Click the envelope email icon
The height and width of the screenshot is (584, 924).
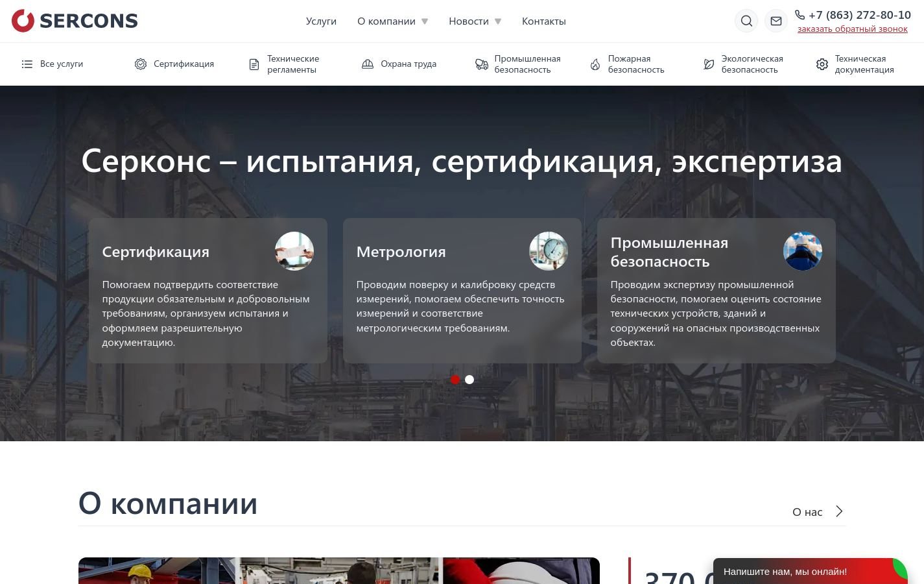point(776,21)
